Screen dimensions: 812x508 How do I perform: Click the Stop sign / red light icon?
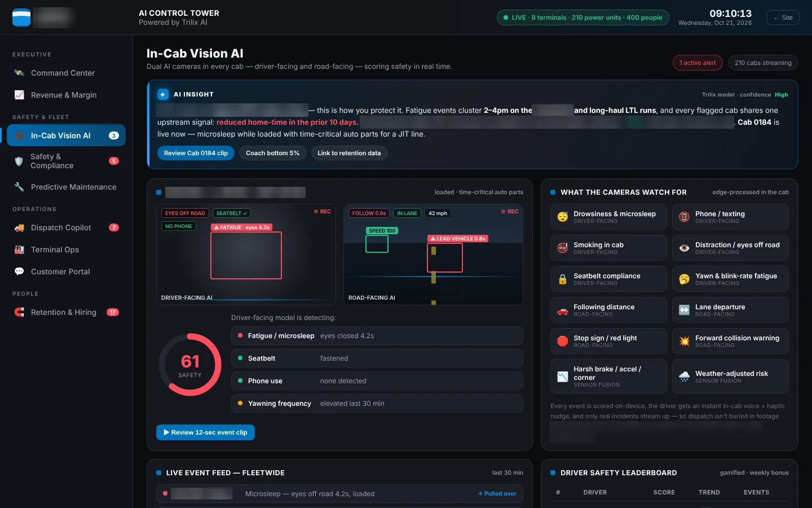point(563,341)
